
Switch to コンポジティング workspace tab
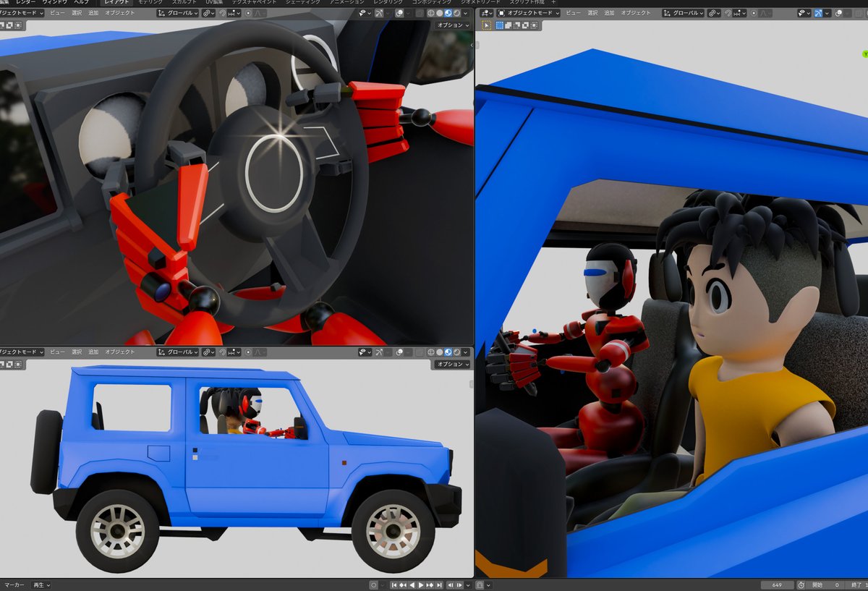pyautogui.click(x=430, y=3)
